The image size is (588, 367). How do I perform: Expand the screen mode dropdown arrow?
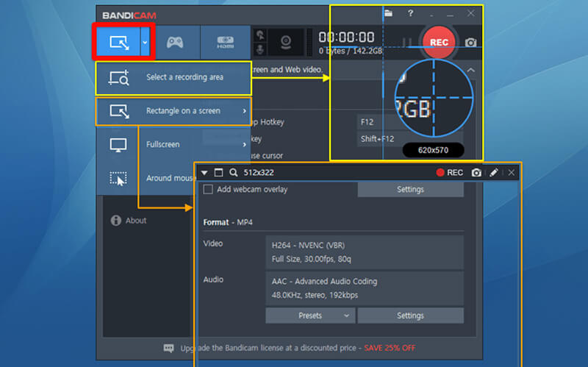(x=145, y=42)
